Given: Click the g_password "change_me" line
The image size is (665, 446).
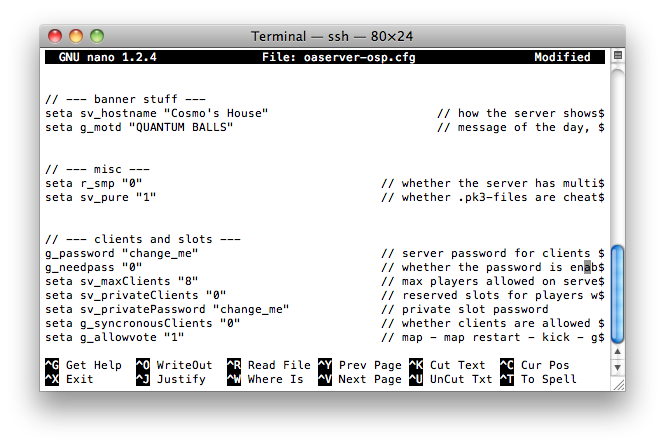Looking at the screenshot, I should pyautogui.click(x=122, y=253).
